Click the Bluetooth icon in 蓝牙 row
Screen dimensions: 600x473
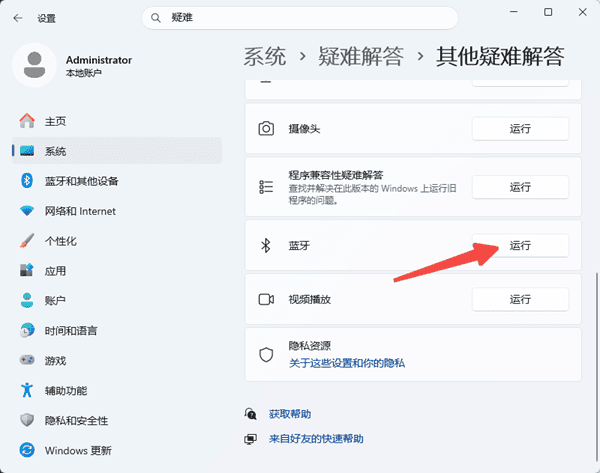coord(266,245)
